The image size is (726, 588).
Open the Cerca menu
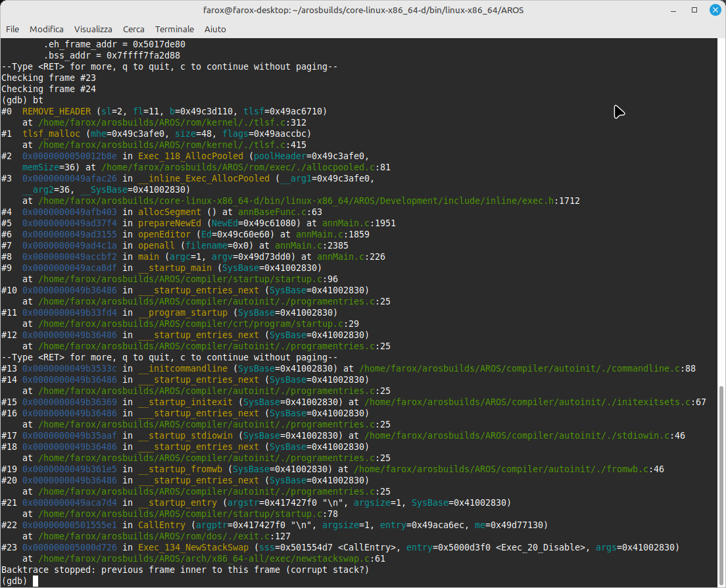(x=133, y=29)
